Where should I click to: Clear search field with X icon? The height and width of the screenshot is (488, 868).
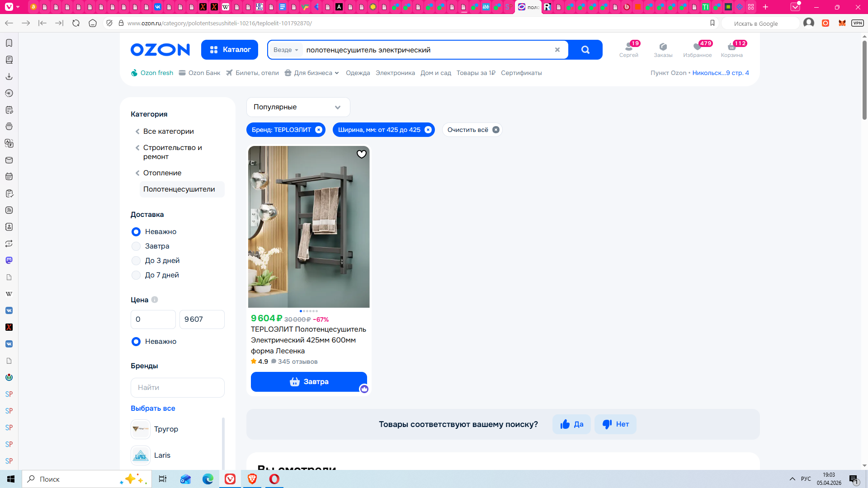point(557,50)
